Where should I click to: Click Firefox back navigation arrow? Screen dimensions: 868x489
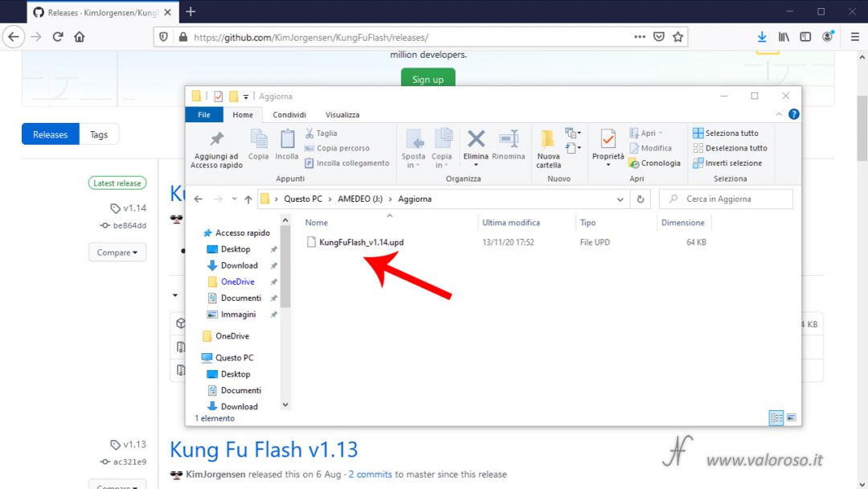14,37
